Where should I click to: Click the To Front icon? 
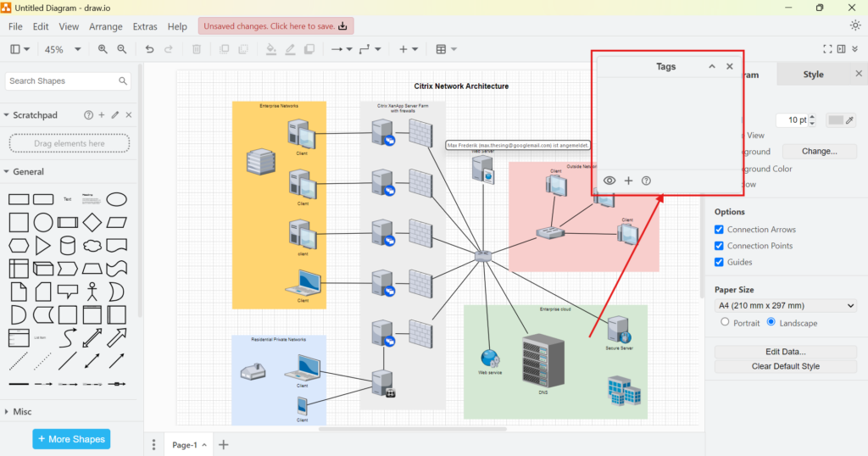point(224,49)
